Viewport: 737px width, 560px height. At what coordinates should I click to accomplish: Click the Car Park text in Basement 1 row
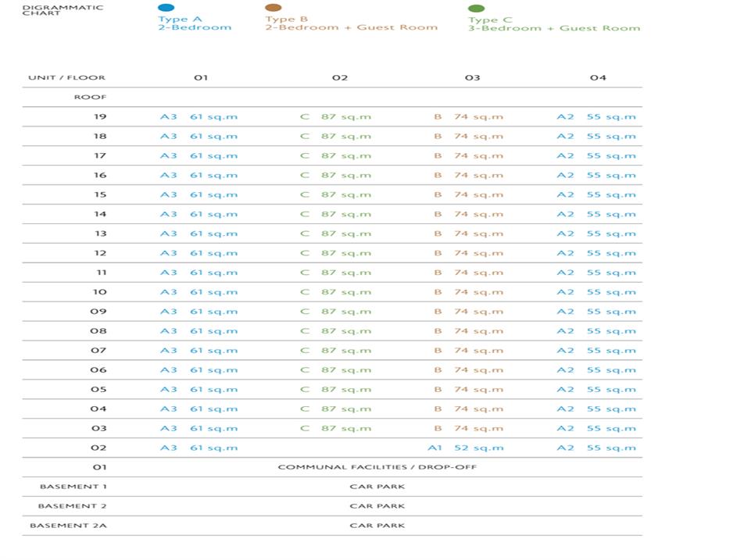click(377, 487)
